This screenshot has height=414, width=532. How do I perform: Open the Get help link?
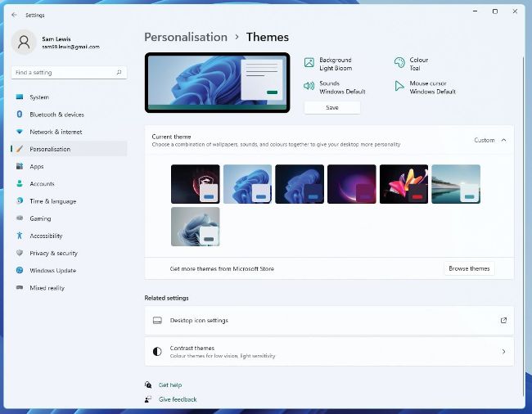point(170,385)
